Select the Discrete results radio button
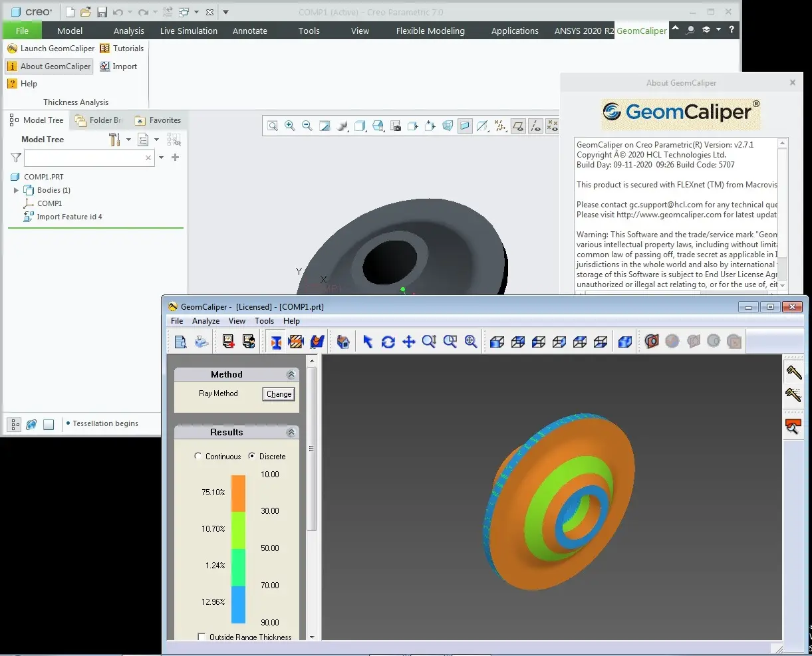 (x=251, y=456)
